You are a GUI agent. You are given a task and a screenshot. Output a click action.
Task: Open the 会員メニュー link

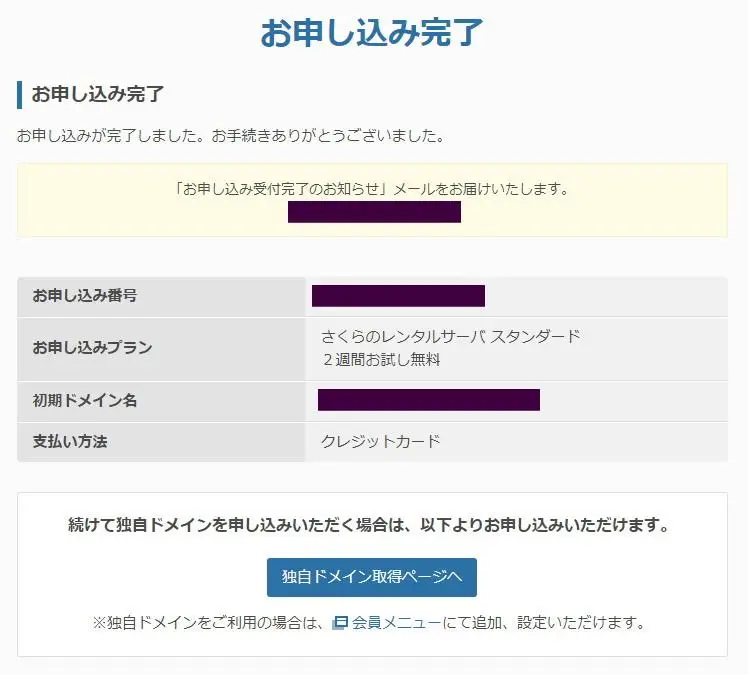[x=396, y=623]
